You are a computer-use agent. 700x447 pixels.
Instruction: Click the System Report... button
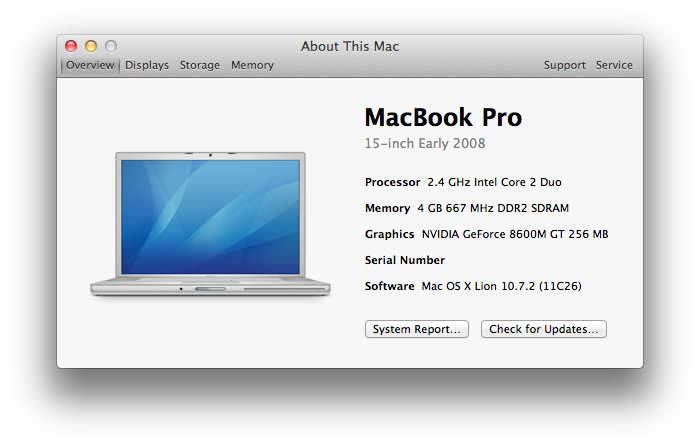point(417,329)
